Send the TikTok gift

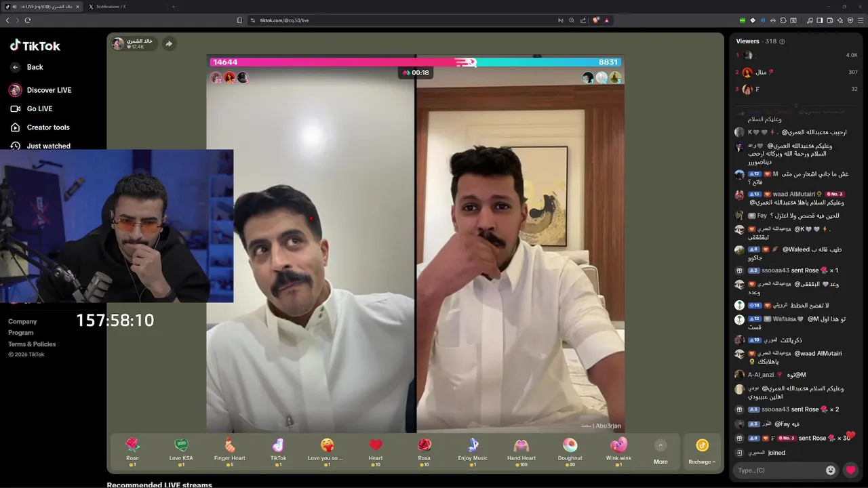278,452
